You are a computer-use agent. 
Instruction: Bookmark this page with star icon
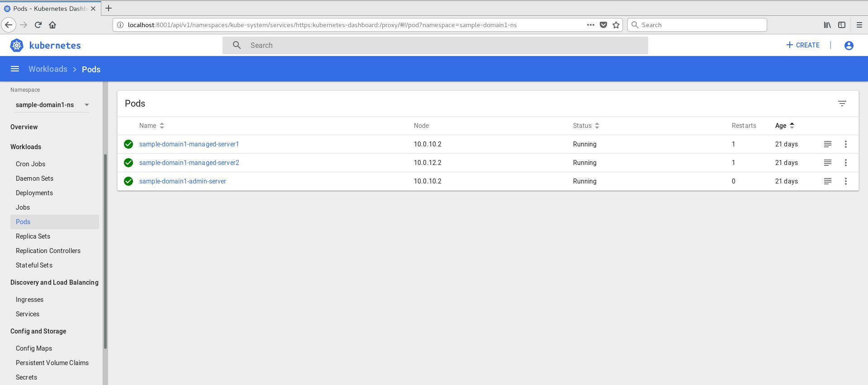click(x=616, y=25)
